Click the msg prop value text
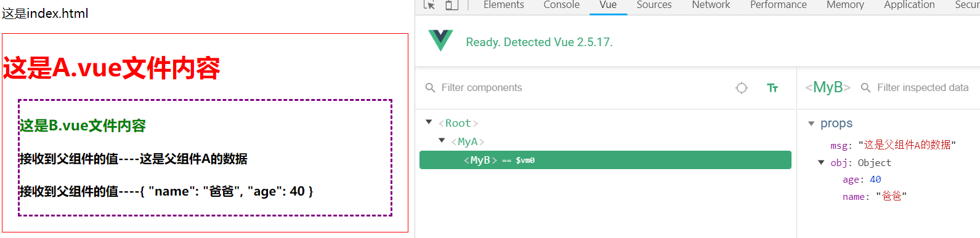 coord(907,145)
